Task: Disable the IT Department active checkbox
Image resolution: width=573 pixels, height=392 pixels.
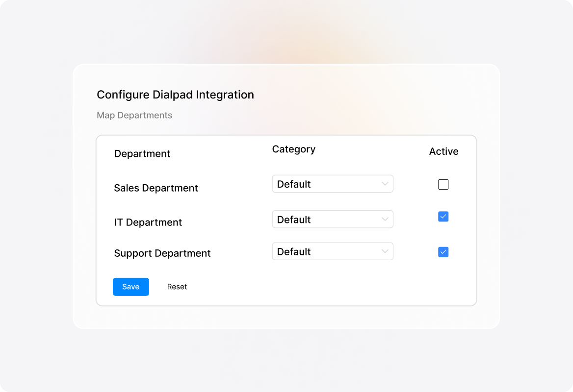Action: [x=443, y=217]
